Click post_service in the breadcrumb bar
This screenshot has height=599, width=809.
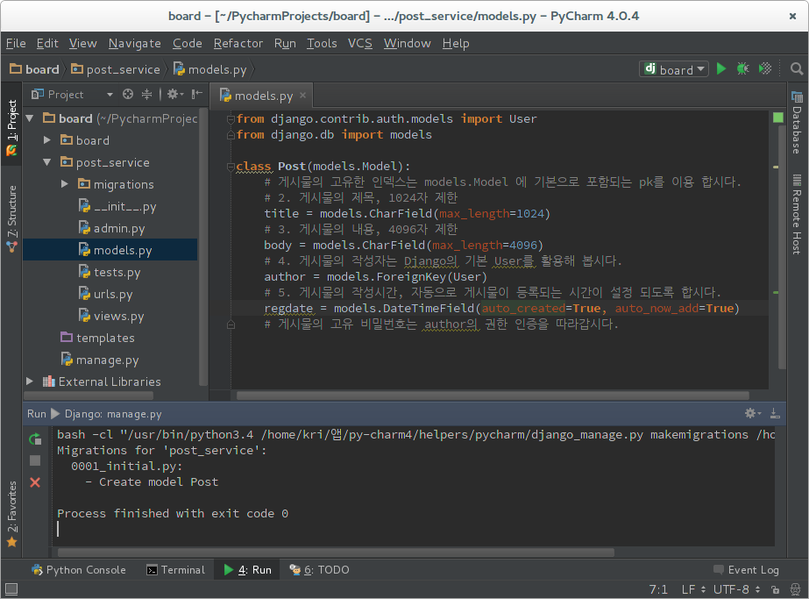tap(116, 69)
